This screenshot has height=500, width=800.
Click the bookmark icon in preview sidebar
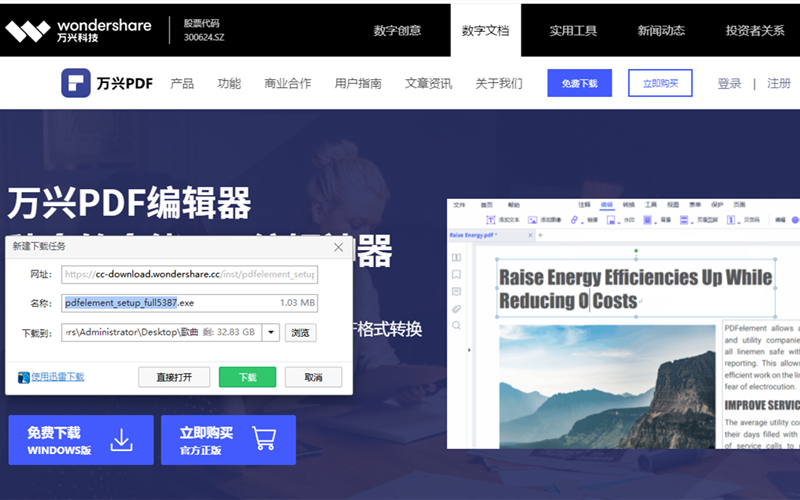(456, 273)
